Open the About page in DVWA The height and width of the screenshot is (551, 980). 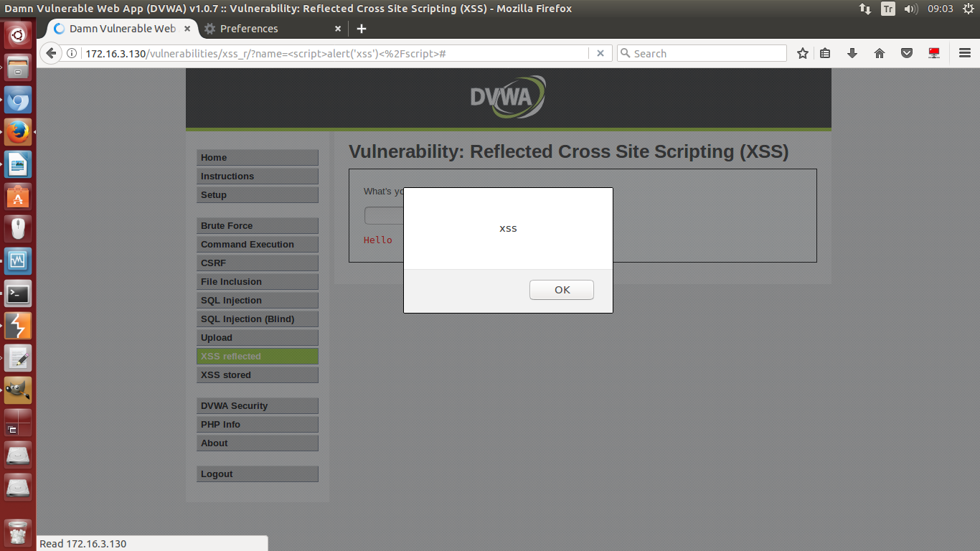click(x=258, y=443)
